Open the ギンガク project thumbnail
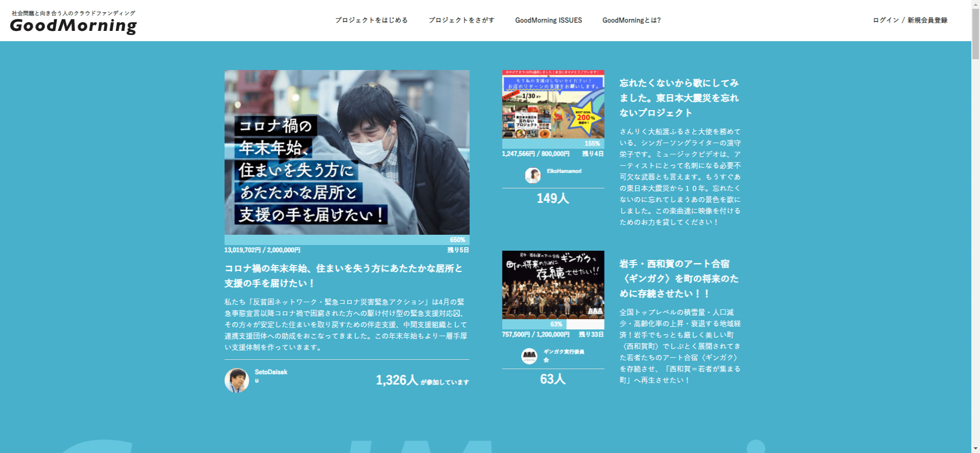The height and width of the screenshot is (453, 980). click(x=553, y=285)
